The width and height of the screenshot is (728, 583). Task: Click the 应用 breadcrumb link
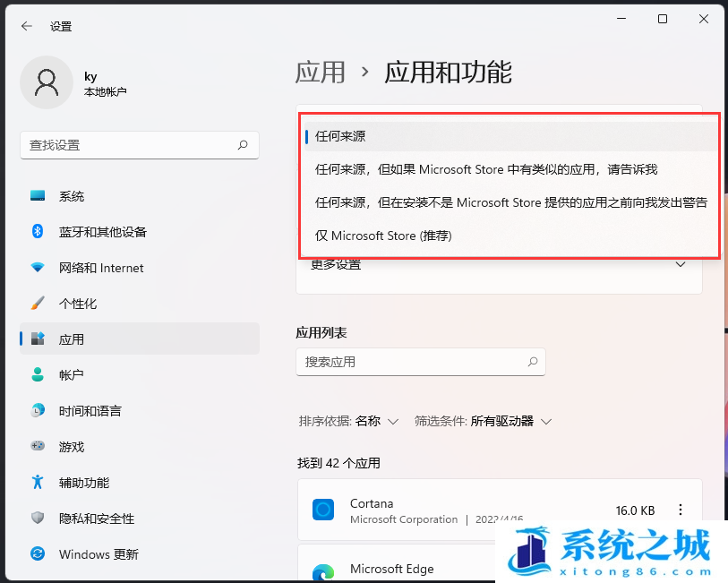(x=321, y=72)
